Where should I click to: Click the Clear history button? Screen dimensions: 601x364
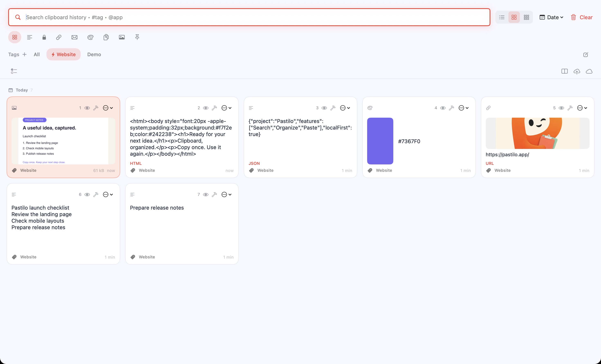click(x=582, y=17)
